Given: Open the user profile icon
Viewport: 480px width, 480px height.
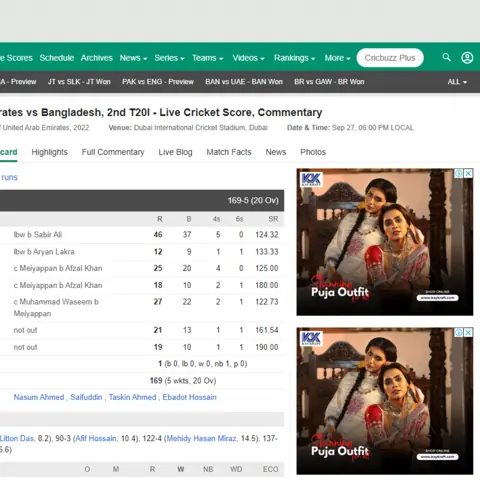Looking at the screenshot, I should [x=467, y=58].
